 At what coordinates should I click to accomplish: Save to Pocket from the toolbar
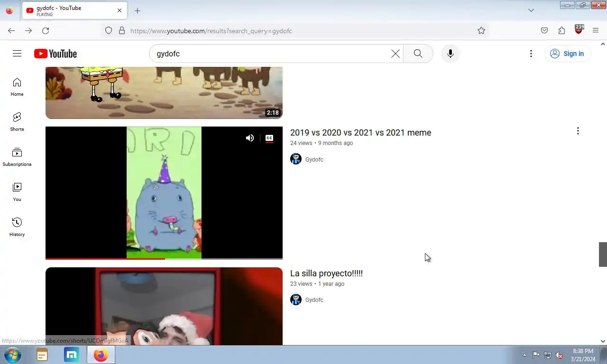coord(544,31)
